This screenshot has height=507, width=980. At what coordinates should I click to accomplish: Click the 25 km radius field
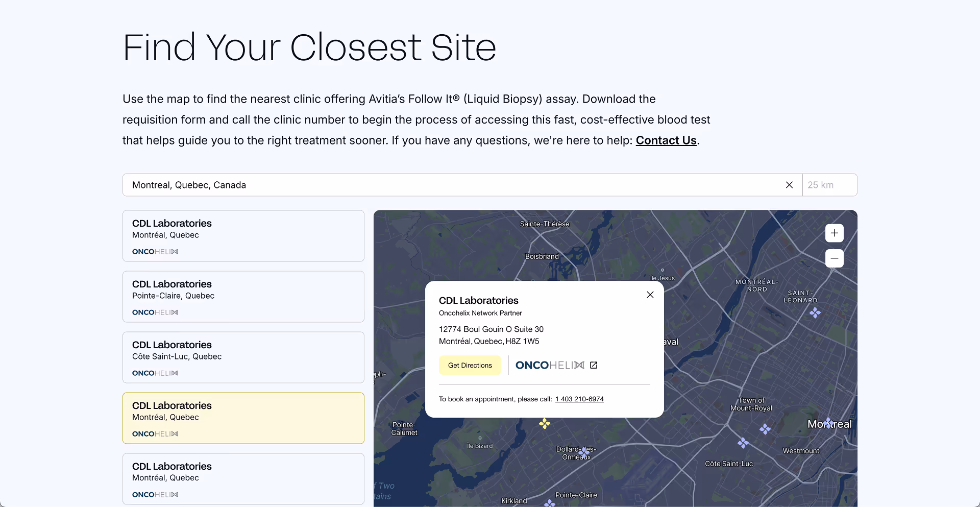click(829, 185)
